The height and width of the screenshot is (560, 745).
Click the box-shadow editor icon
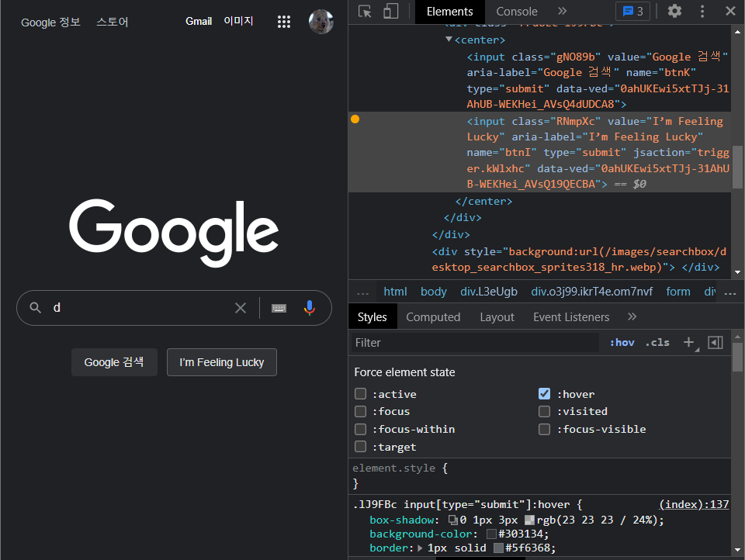click(x=453, y=520)
